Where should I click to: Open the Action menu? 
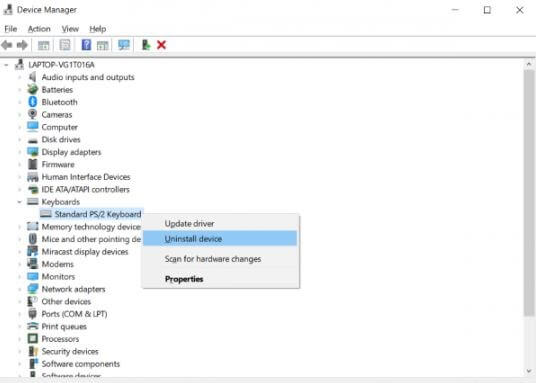point(39,29)
